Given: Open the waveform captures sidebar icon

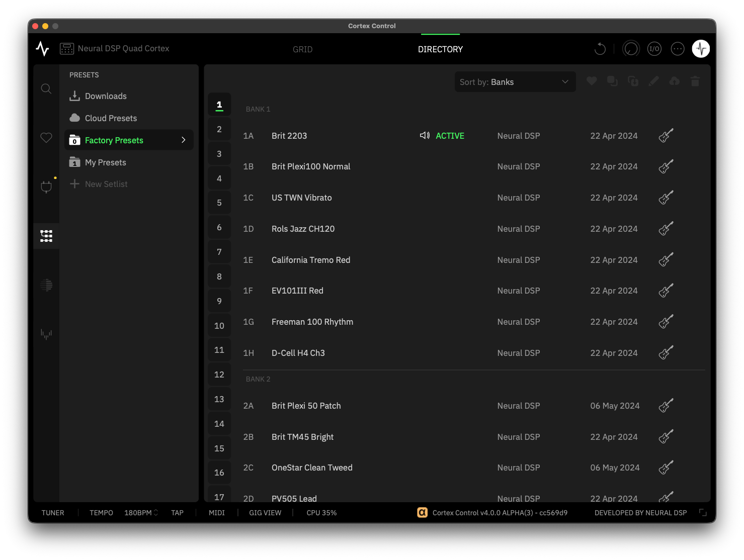Looking at the screenshot, I should (x=46, y=334).
